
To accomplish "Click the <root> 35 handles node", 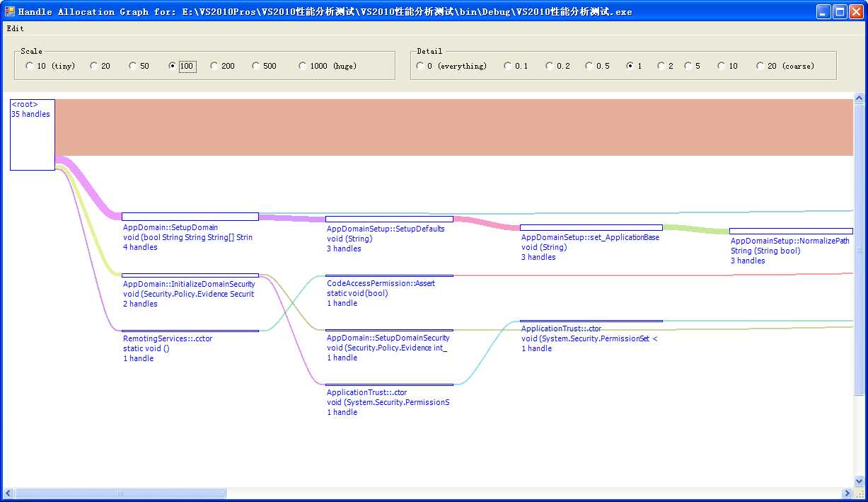I will [32, 135].
